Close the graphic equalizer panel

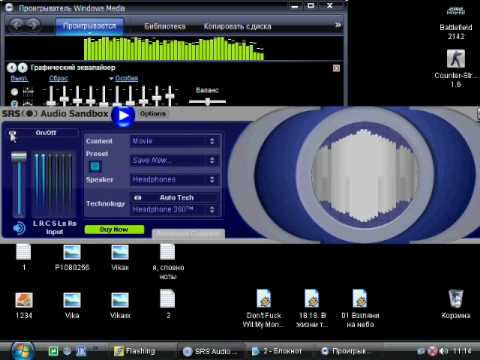(x=336, y=68)
